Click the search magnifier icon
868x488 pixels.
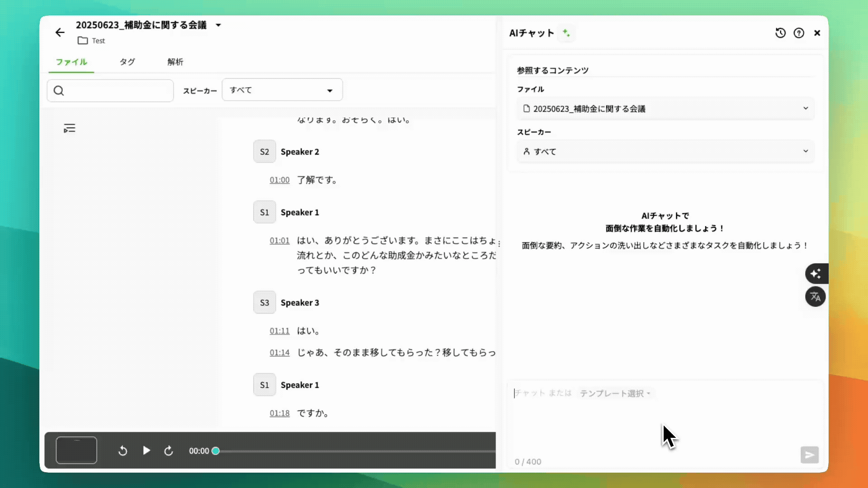59,90
